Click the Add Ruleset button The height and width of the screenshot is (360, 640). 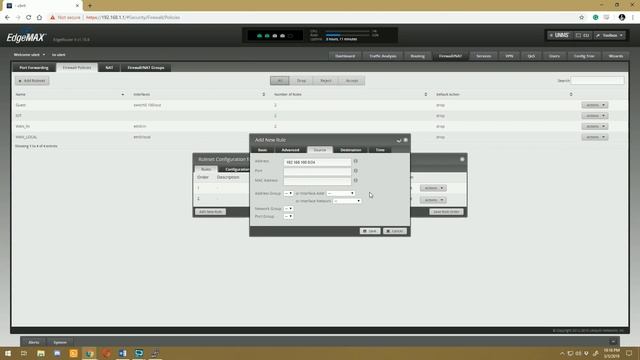[32, 81]
